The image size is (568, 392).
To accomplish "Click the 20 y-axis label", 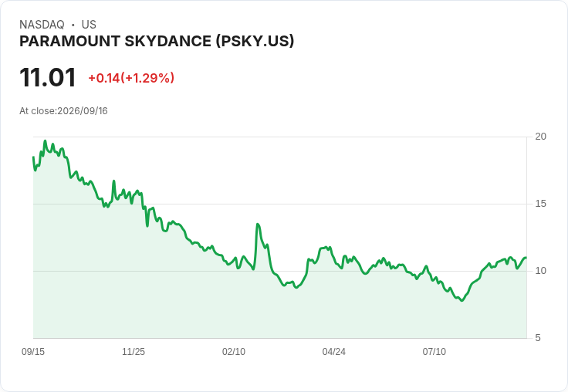I will click(540, 137).
